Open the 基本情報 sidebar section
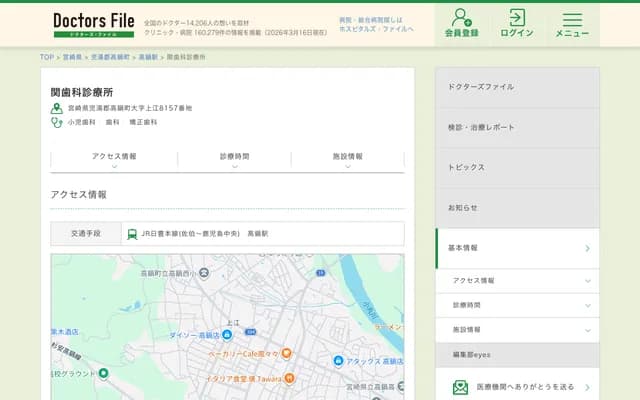This screenshot has width=640, height=400. (517, 248)
